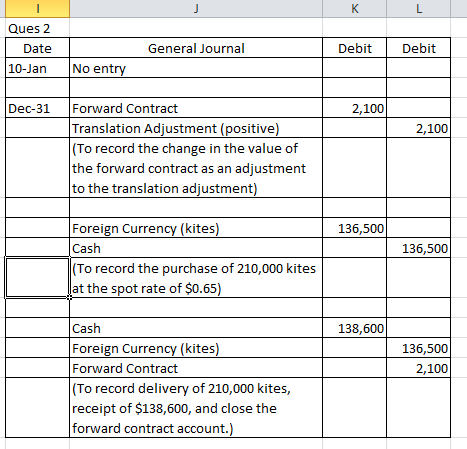This screenshot has height=449, width=467.
Task: Click the 136,500 value in column K
Action: coord(355,228)
